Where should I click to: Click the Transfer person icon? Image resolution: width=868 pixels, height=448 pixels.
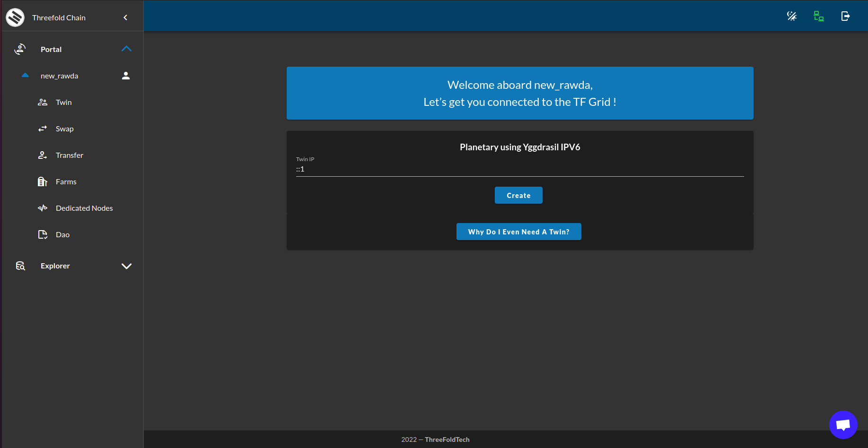point(43,155)
